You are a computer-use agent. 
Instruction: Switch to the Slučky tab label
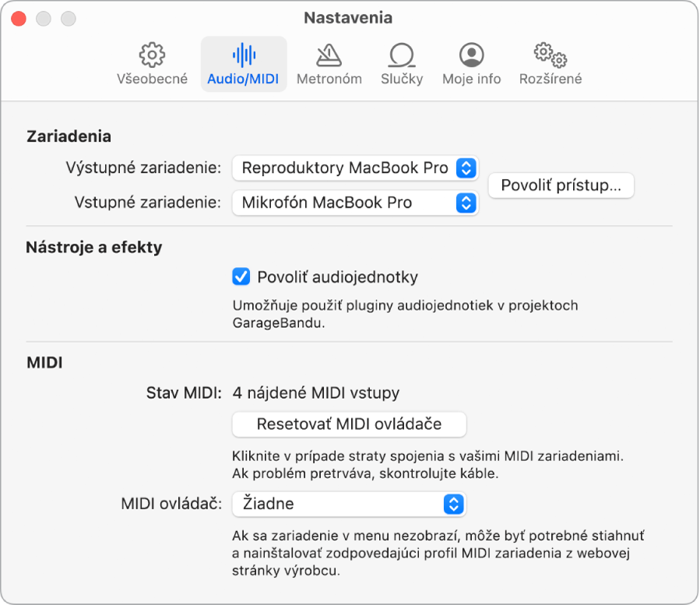click(x=402, y=79)
